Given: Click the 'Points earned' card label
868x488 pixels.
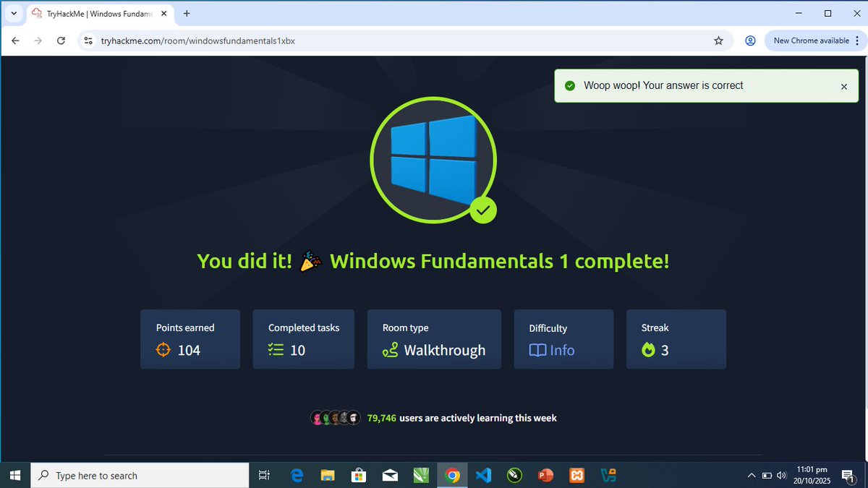Looking at the screenshot, I should [185, 328].
